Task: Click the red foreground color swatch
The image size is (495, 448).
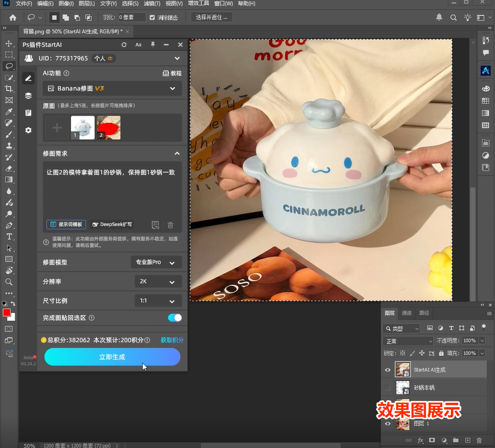Action: point(6,313)
